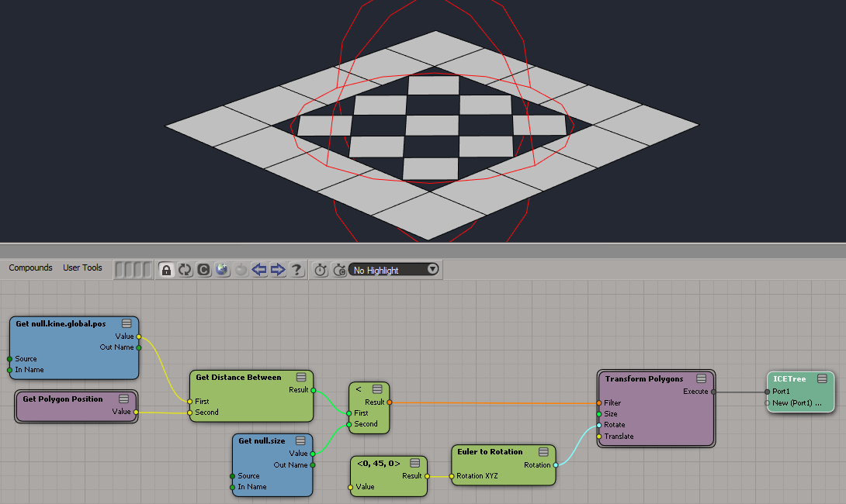Collapse the Transform Polygons node
The height and width of the screenshot is (504, 846).
(x=701, y=379)
